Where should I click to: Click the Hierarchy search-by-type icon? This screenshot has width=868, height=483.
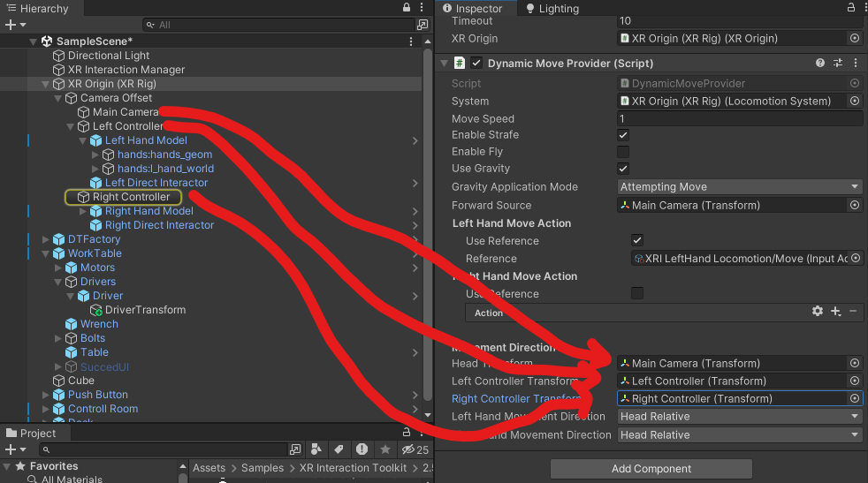(423, 25)
